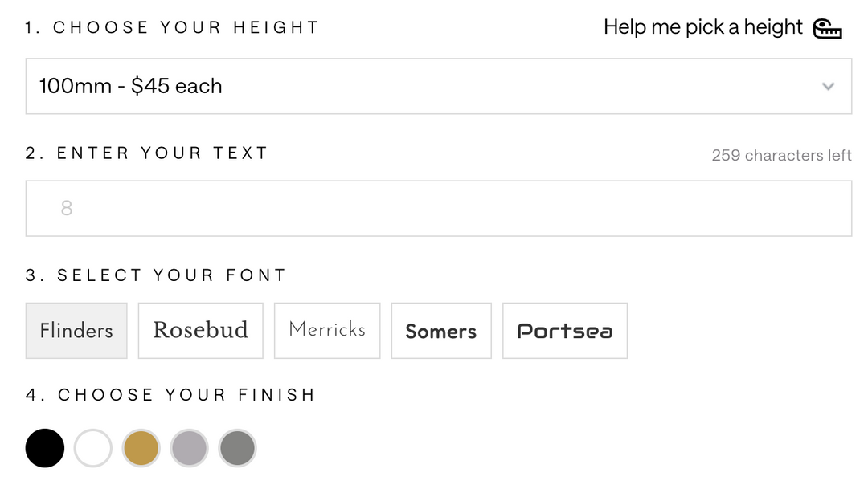Choose the dark grey finish swatch
Viewport: 868px width, 493px height.
coord(237,448)
